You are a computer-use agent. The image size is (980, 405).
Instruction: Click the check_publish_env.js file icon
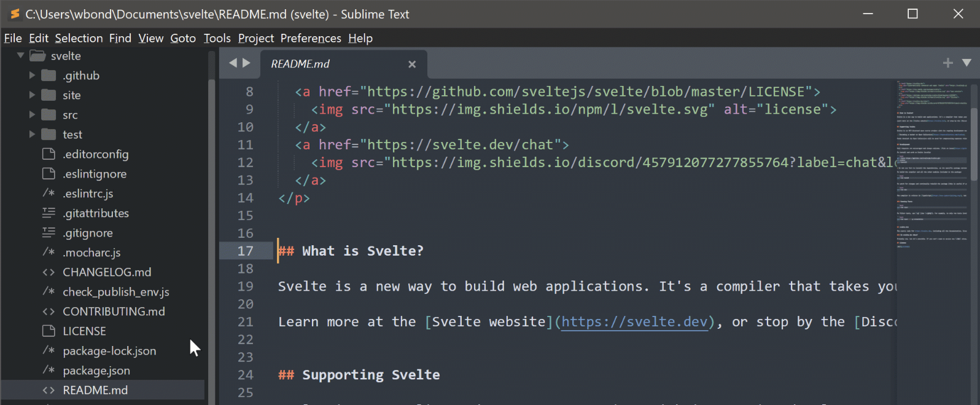(49, 291)
